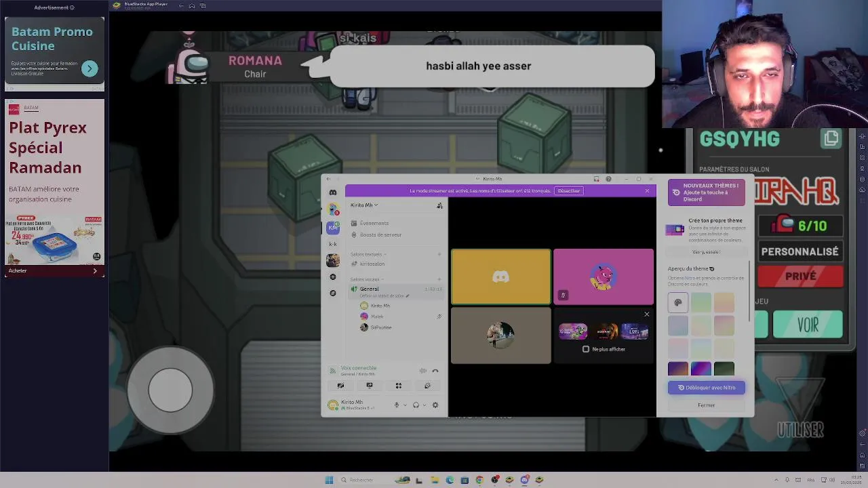
Task: Collapse the Salons vocaux category
Action: point(366,279)
